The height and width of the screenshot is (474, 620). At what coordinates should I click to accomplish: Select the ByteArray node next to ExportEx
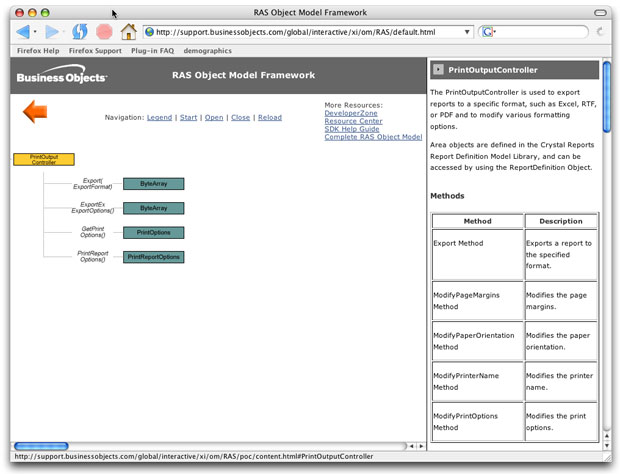tap(153, 208)
